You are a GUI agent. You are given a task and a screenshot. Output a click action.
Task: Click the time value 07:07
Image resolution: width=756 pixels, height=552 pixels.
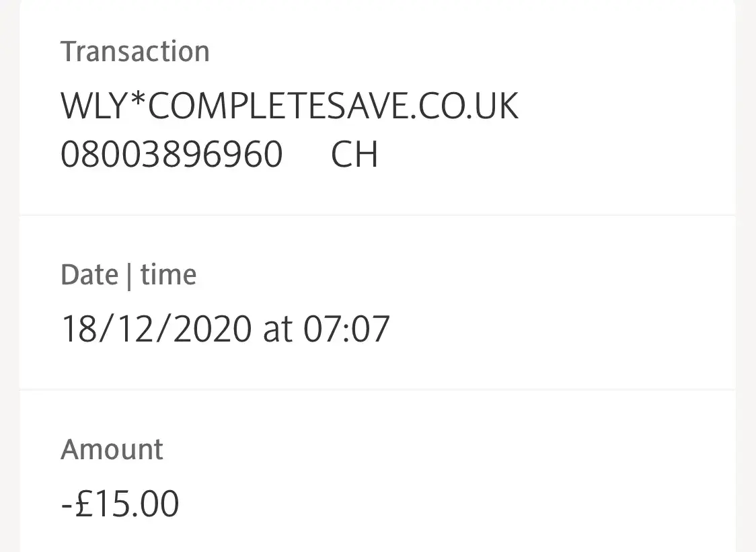pyautogui.click(x=346, y=329)
